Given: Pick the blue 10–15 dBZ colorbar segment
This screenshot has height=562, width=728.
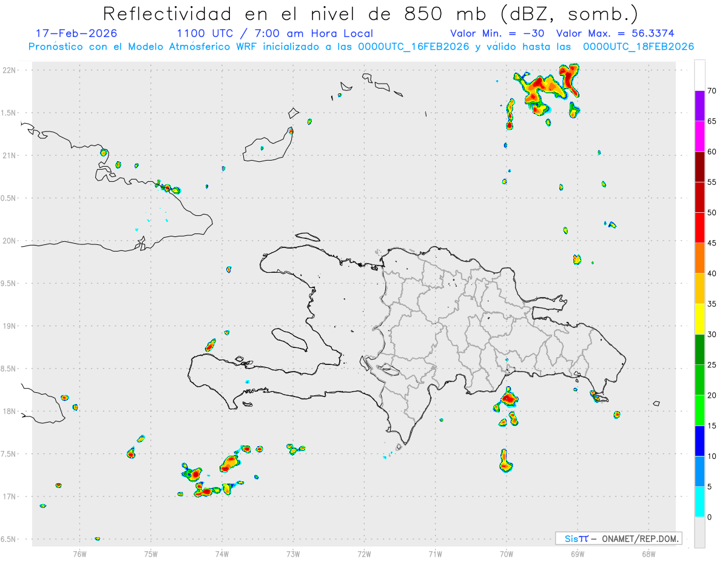Looking at the screenshot, I should [x=699, y=441].
